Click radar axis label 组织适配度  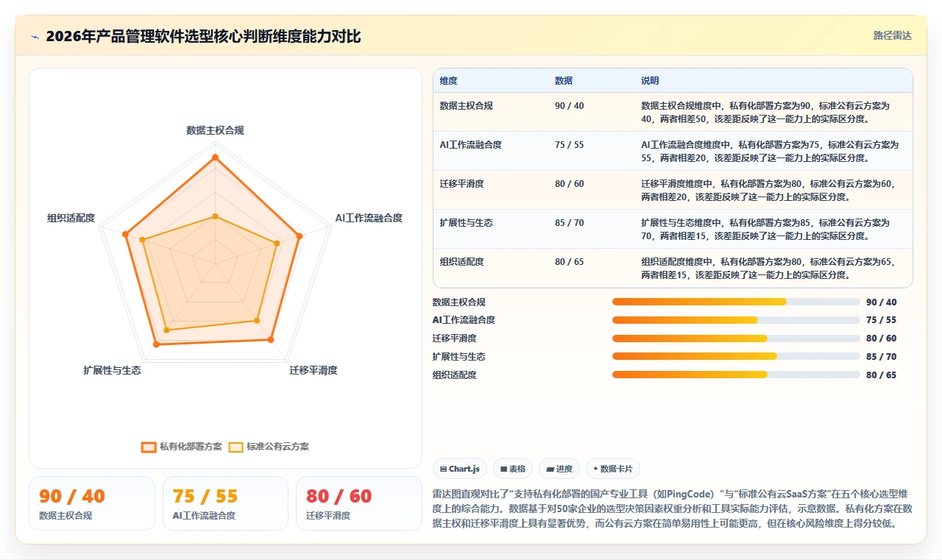point(71,218)
